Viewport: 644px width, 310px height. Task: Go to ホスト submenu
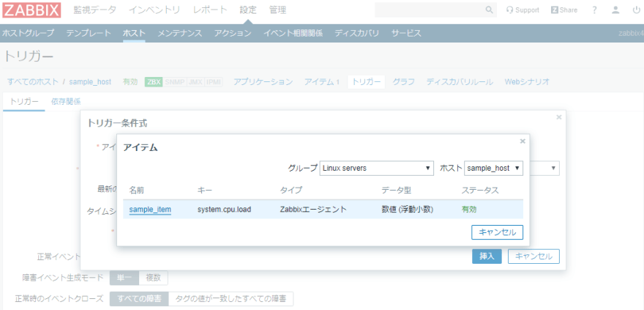tap(134, 33)
